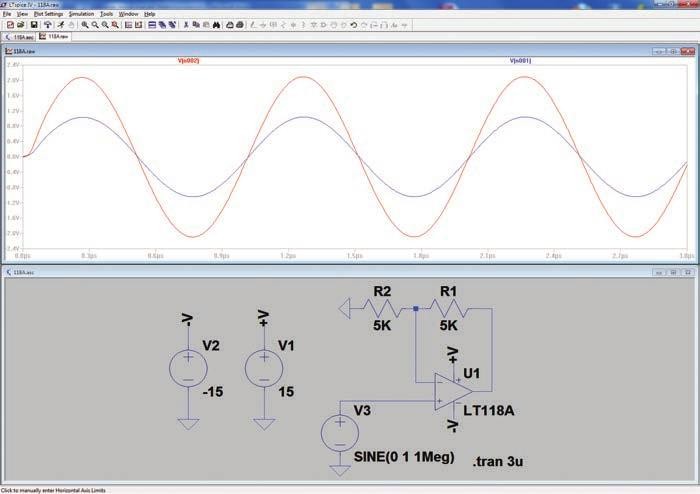This screenshot has height=494, width=700.
Task: Select resistor R2 in the schematic
Action: [382, 308]
